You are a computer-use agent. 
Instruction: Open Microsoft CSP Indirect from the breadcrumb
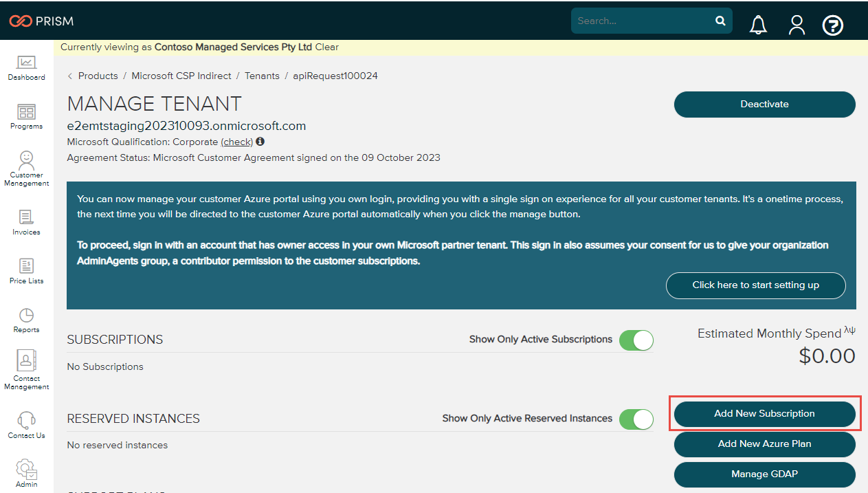click(x=181, y=76)
